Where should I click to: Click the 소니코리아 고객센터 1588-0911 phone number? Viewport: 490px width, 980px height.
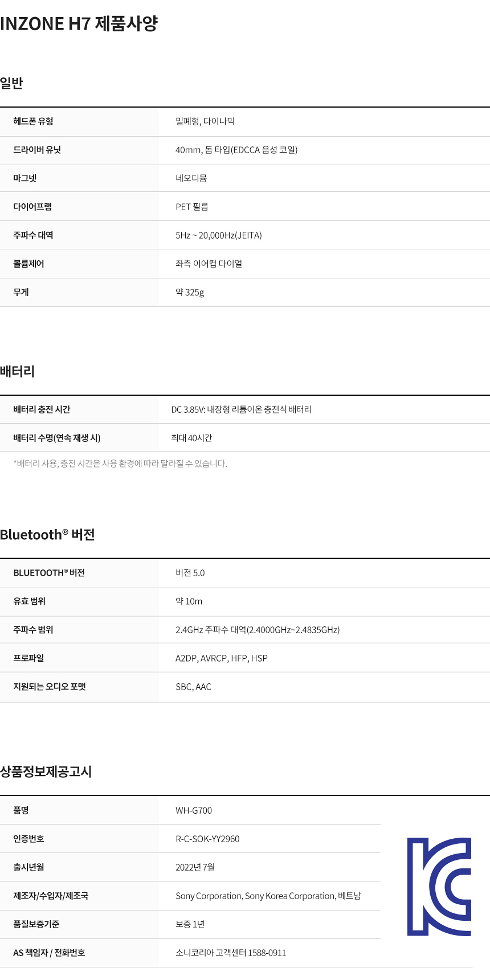coord(231,953)
